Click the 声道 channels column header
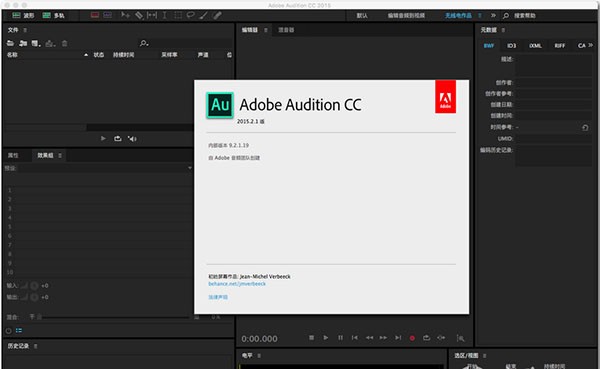This screenshot has width=600, height=369. (203, 55)
